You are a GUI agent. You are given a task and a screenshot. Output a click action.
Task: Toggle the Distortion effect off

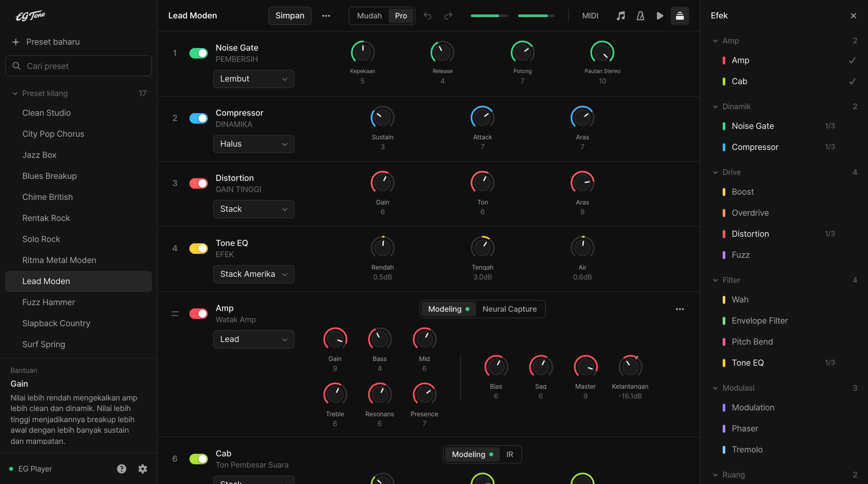(199, 183)
